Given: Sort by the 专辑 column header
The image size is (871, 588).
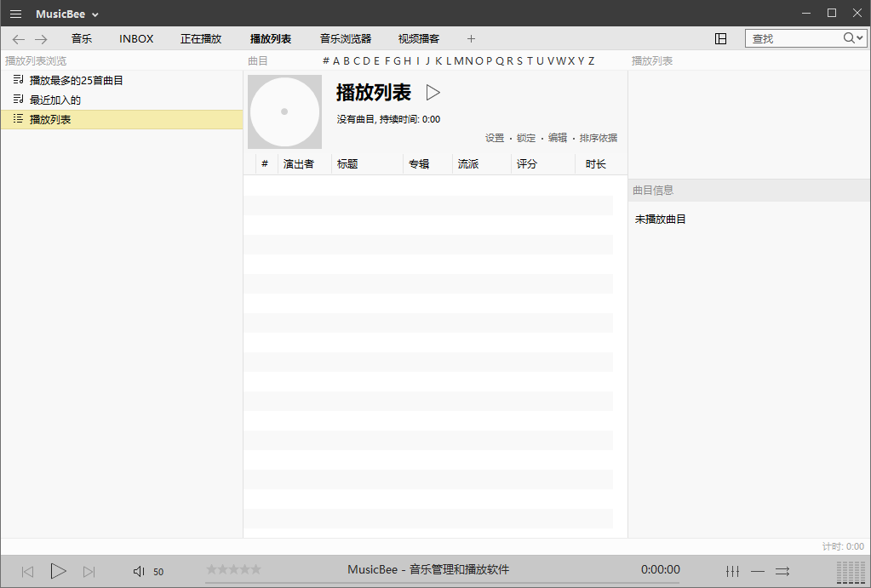Looking at the screenshot, I should 427,163.
